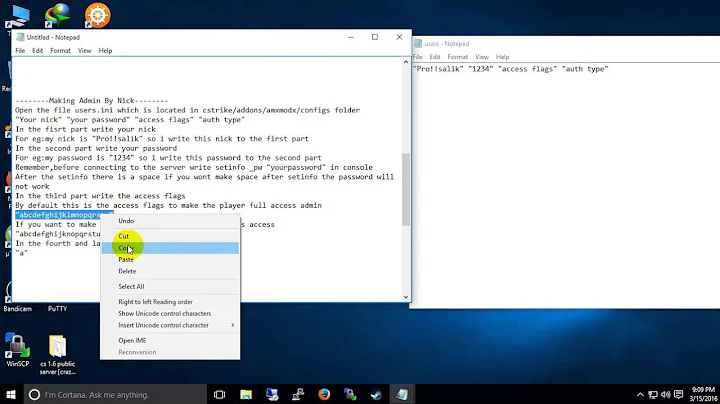Open Format menu in Untitled Notepad
The image size is (720, 404).
[x=61, y=50]
